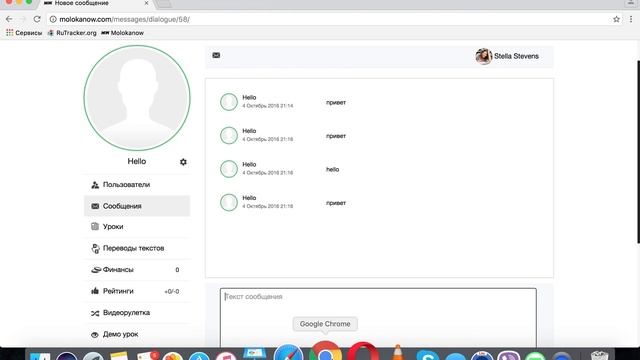Open the RuTracker.org bookmark
The width and height of the screenshot is (640, 360).
click(72, 33)
